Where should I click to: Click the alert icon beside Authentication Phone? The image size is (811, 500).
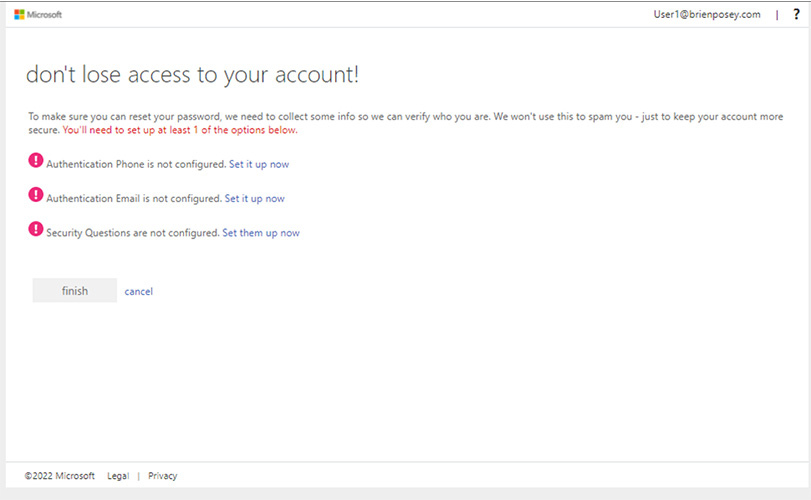[x=36, y=160]
